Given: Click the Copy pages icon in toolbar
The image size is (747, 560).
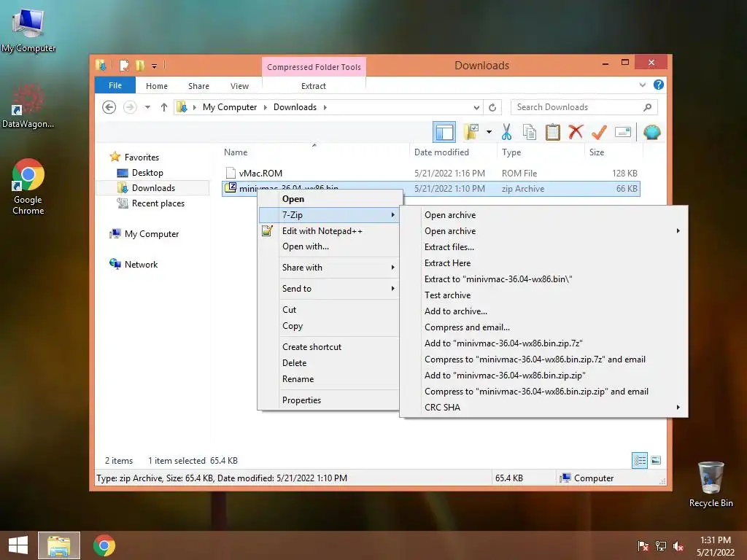Looking at the screenshot, I should [530, 132].
